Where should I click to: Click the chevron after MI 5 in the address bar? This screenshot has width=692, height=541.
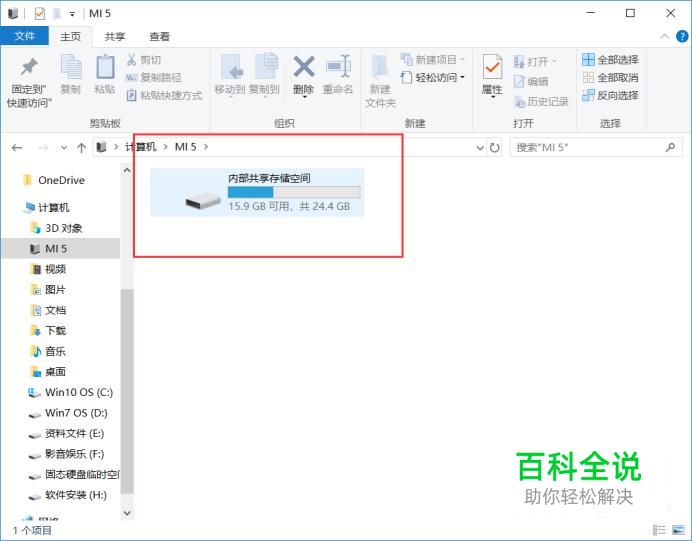[x=206, y=147]
